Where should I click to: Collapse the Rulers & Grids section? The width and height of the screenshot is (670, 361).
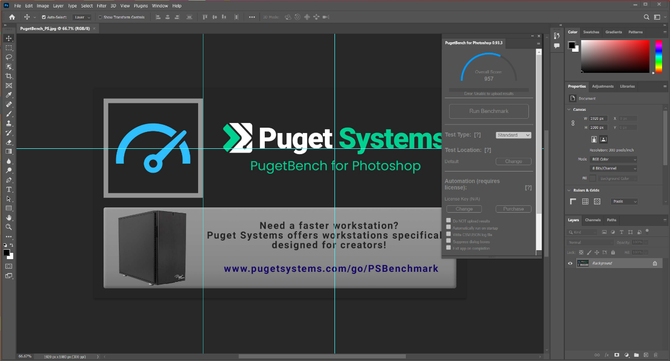click(569, 190)
